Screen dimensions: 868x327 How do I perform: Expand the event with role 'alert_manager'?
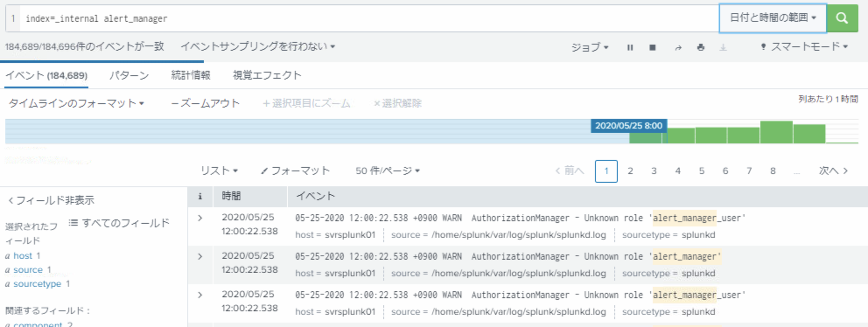click(200, 256)
